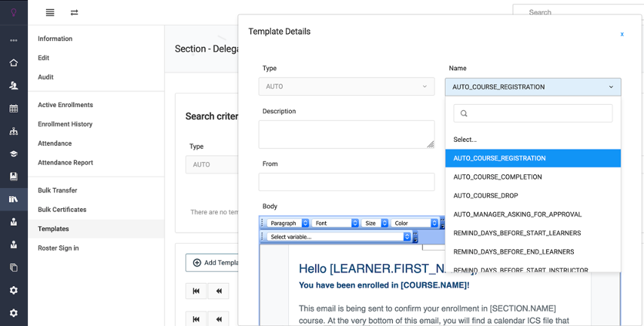Click the lightbulb logo icon in sidebar
This screenshot has height=326, width=644.
(x=14, y=12)
